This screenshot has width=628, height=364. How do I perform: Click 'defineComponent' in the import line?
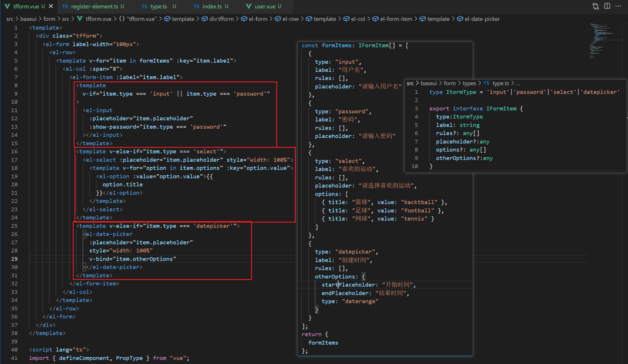coord(84,358)
